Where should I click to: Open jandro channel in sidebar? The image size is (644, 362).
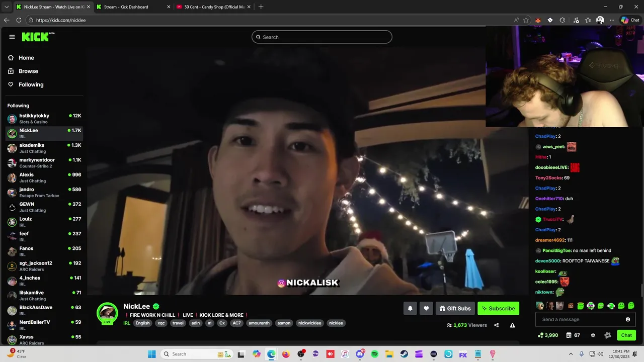tap(44, 192)
